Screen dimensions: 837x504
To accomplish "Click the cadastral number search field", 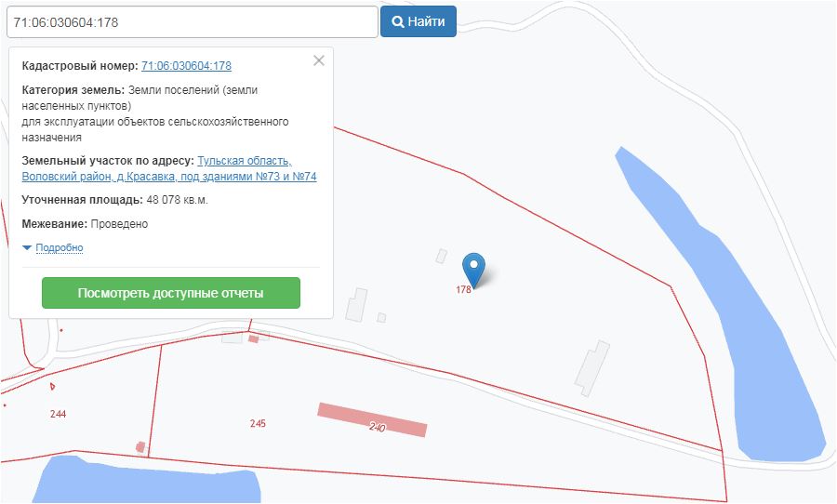I will (x=193, y=22).
